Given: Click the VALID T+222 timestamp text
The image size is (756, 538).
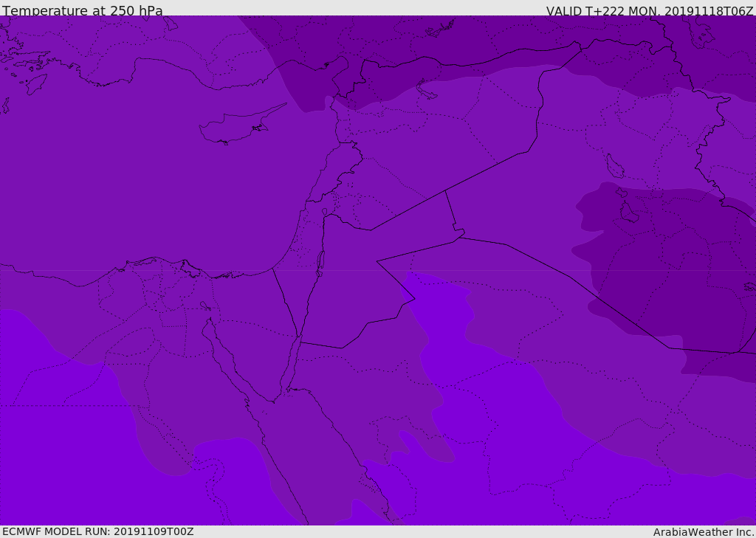Looking at the screenshot, I should tap(650, 10).
